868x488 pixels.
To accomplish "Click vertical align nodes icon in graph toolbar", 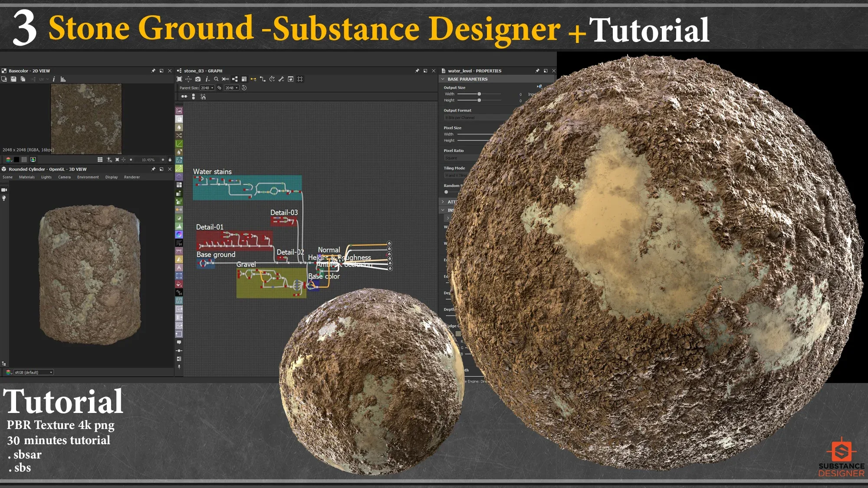I will coord(194,96).
